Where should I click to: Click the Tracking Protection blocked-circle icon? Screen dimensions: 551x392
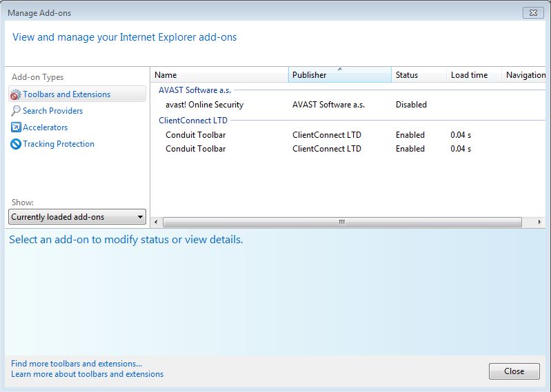(16, 144)
